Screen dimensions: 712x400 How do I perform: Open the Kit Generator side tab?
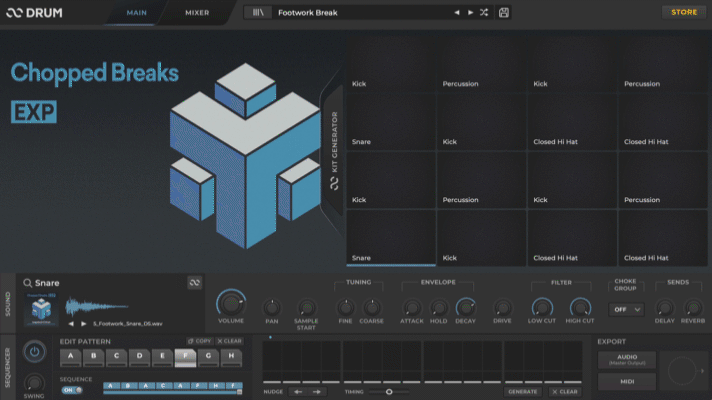pyautogui.click(x=334, y=150)
